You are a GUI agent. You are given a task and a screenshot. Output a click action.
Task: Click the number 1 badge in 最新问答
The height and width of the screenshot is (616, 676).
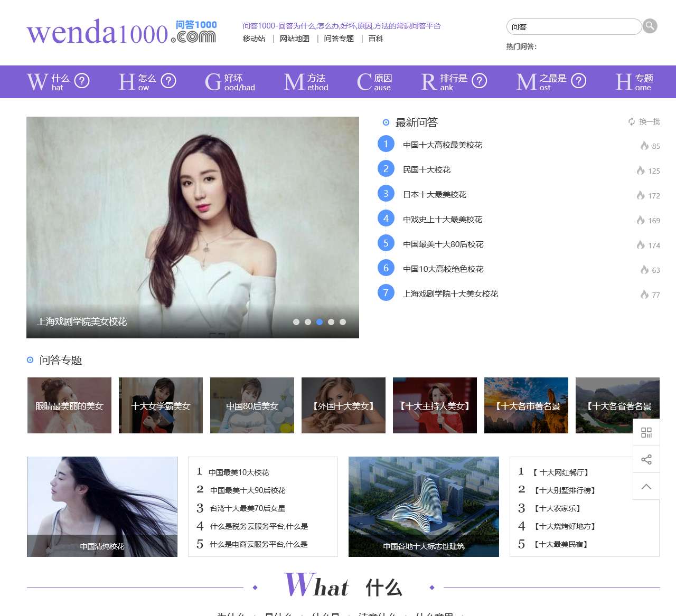[386, 144]
